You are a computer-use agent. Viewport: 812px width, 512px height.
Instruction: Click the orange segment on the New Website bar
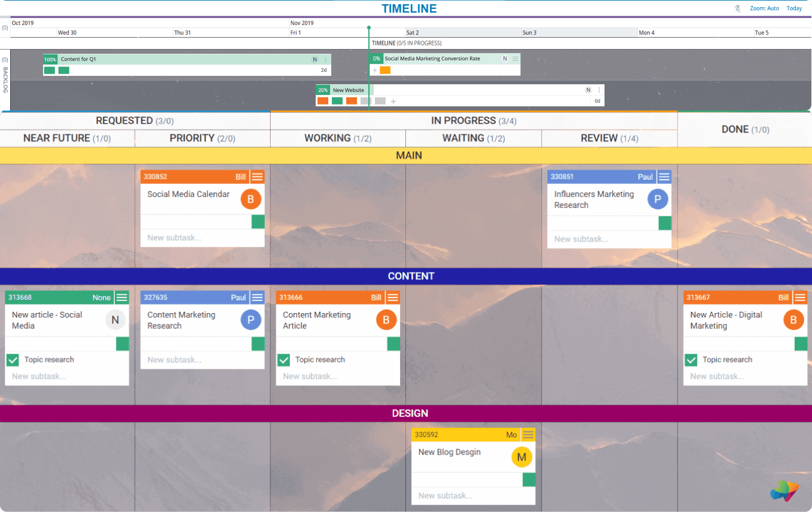[x=322, y=101]
